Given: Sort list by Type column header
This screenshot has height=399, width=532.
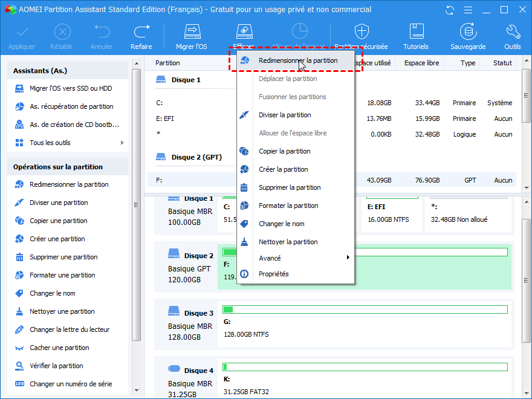Looking at the screenshot, I should point(467,63).
